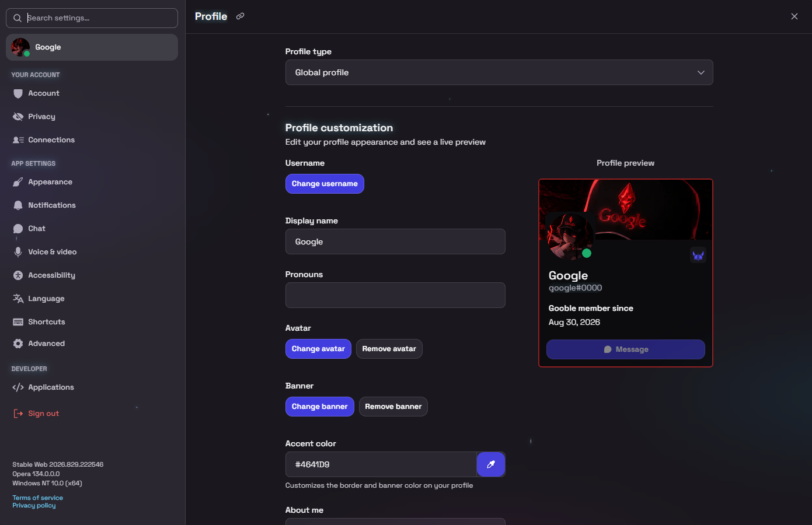This screenshot has height=525, width=812.
Task: Open the Privacy policy link
Action: coord(34,505)
